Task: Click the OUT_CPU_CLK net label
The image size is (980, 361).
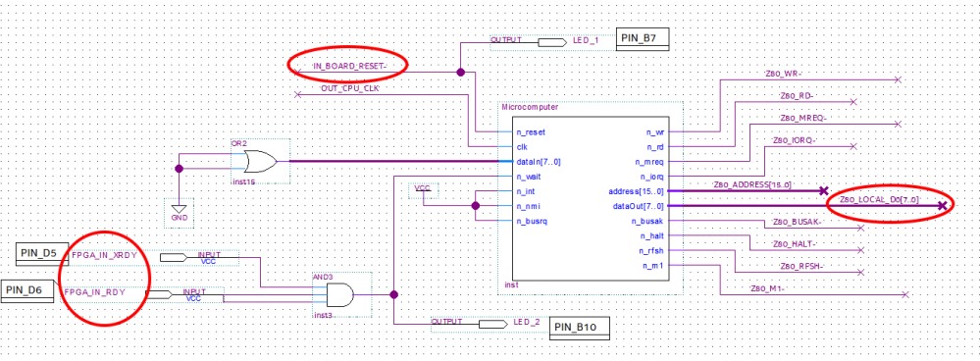Action: pos(350,88)
